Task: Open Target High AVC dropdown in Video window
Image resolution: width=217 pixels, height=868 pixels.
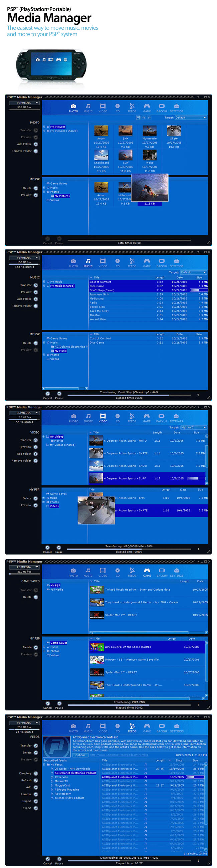Action: tap(193, 427)
